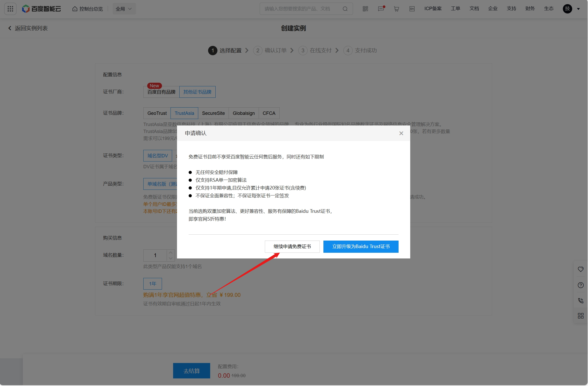Click 继续申请免费证书 button

(292, 247)
